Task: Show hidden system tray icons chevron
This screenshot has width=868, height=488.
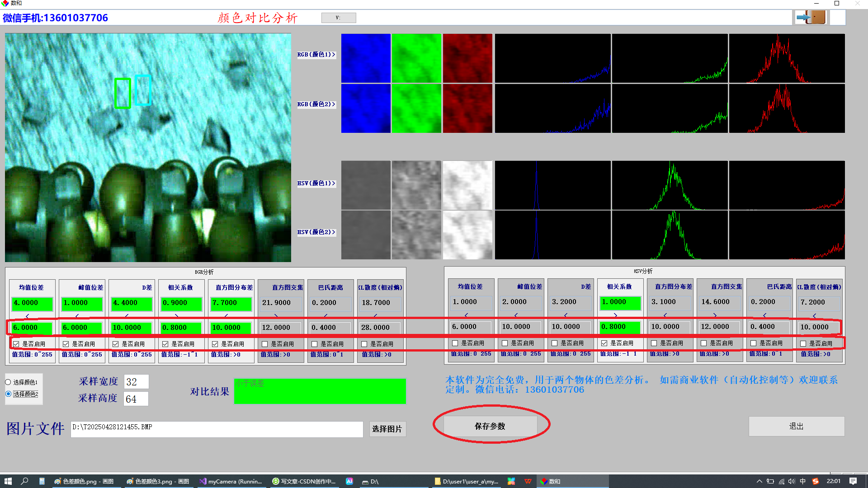Action: coord(759,481)
